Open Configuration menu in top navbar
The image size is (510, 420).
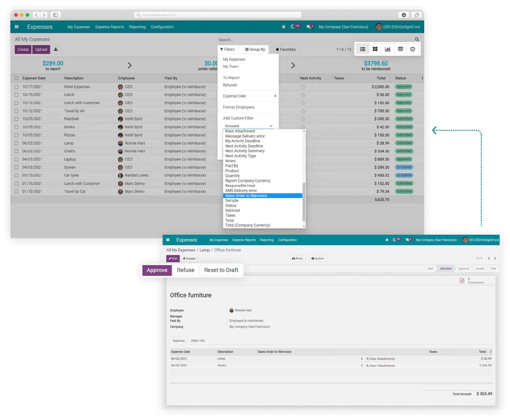tap(162, 27)
